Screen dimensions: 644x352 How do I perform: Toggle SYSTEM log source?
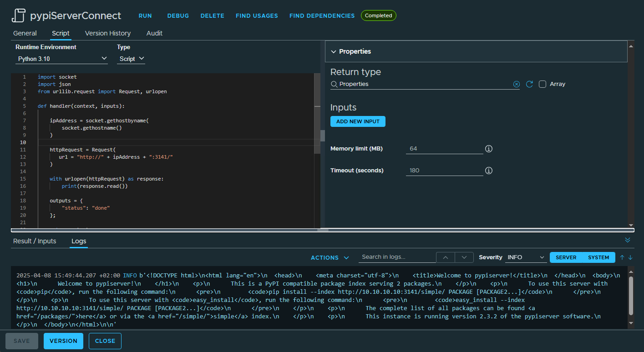click(598, 257)
